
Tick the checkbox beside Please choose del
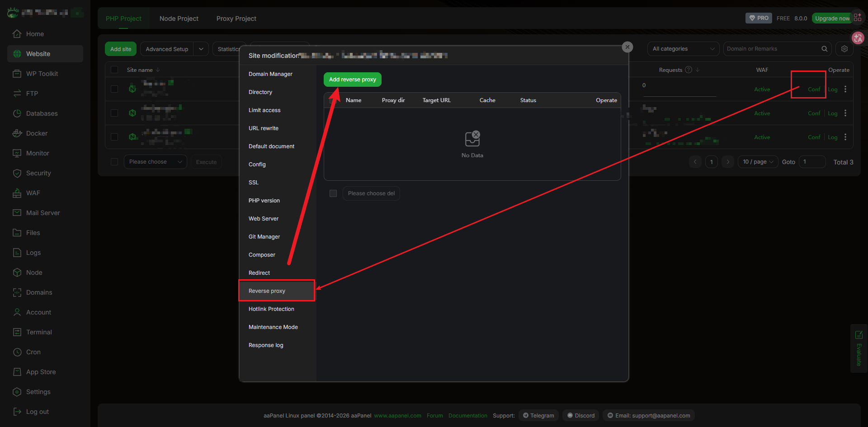[x=333, y=193]
